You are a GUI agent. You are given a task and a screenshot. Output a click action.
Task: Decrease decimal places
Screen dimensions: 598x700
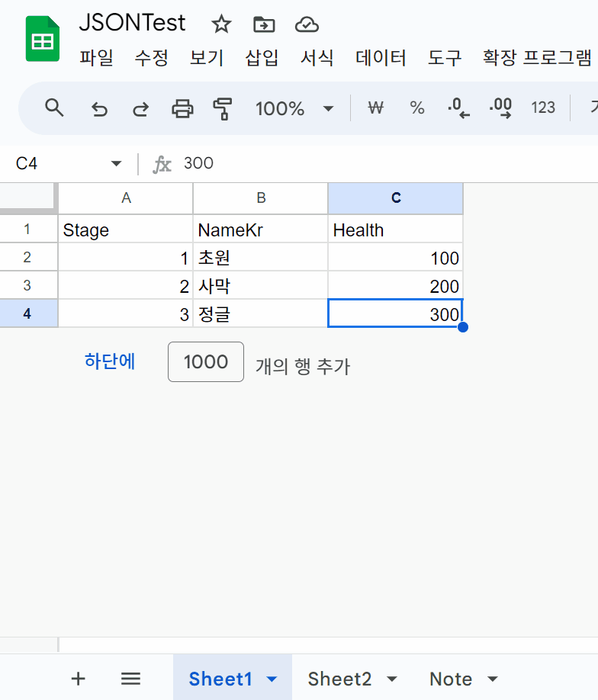(458, 108)
